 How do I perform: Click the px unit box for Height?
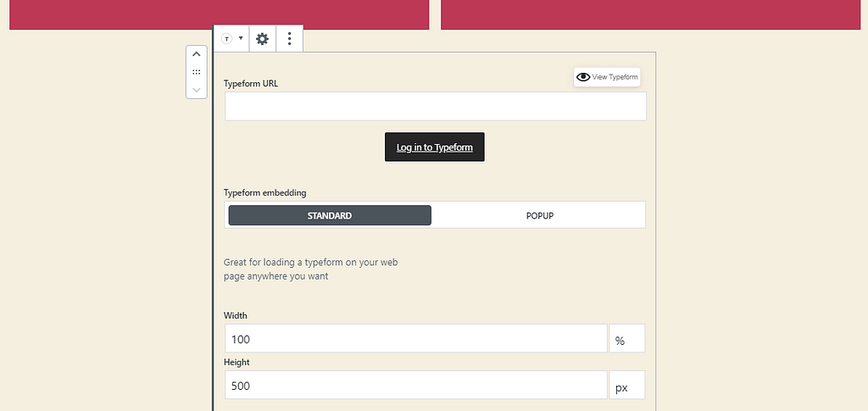coord(627,385)
